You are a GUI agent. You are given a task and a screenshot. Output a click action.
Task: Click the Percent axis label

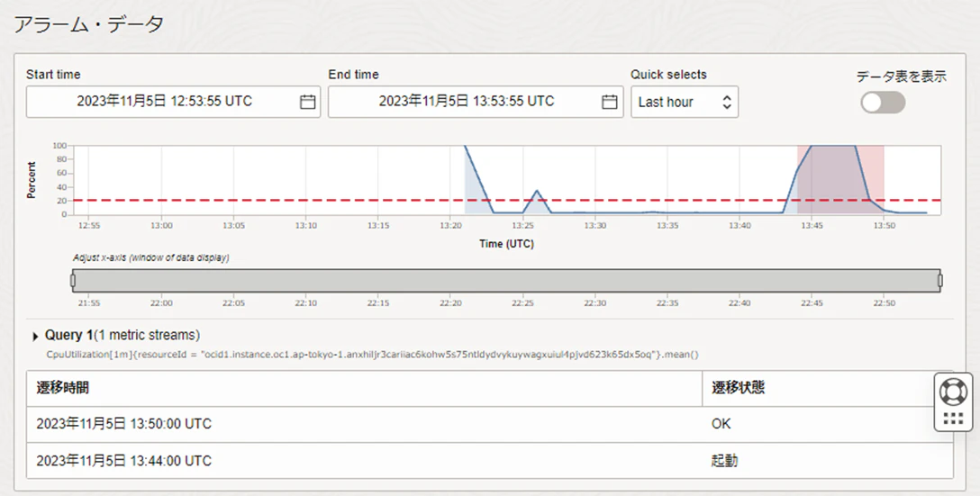click(32, 180)
